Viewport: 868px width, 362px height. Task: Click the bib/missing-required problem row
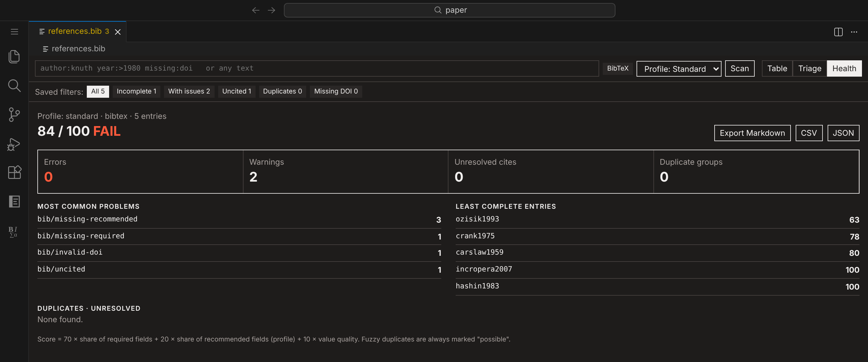(x=239, y=237)
